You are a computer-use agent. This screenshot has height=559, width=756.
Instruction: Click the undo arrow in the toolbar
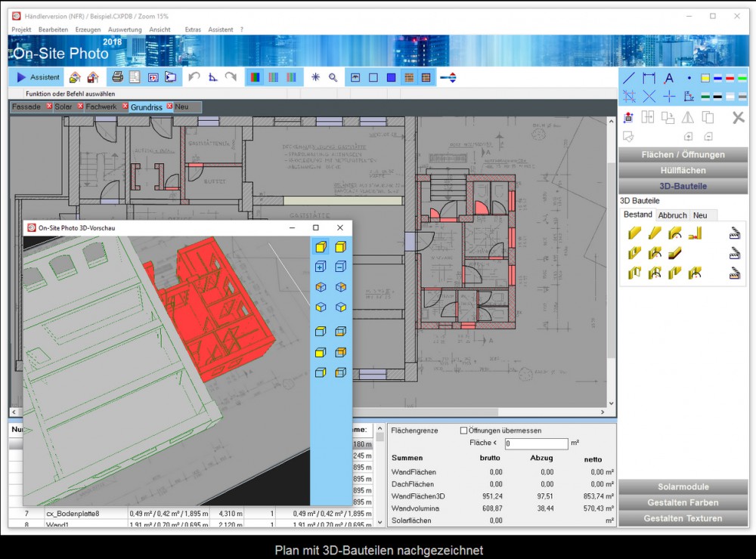[194, 77]
